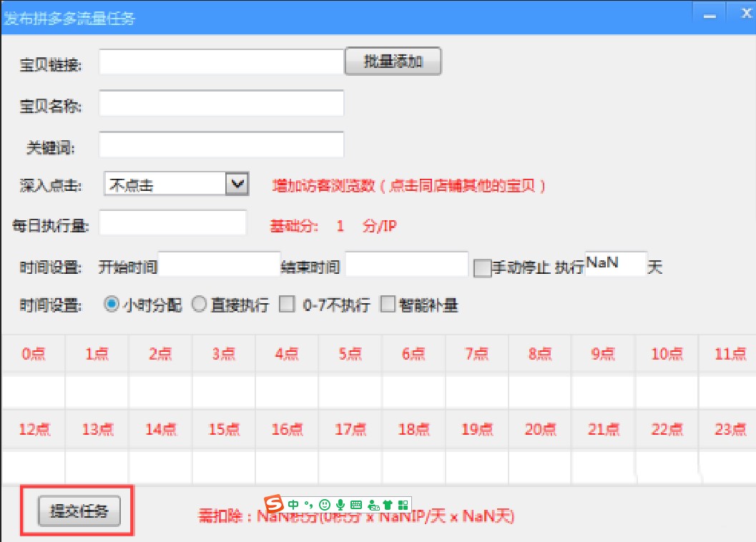Click the 需扣除 cost summary text
This screenshot has width=756, height=542.
(356, 516)
